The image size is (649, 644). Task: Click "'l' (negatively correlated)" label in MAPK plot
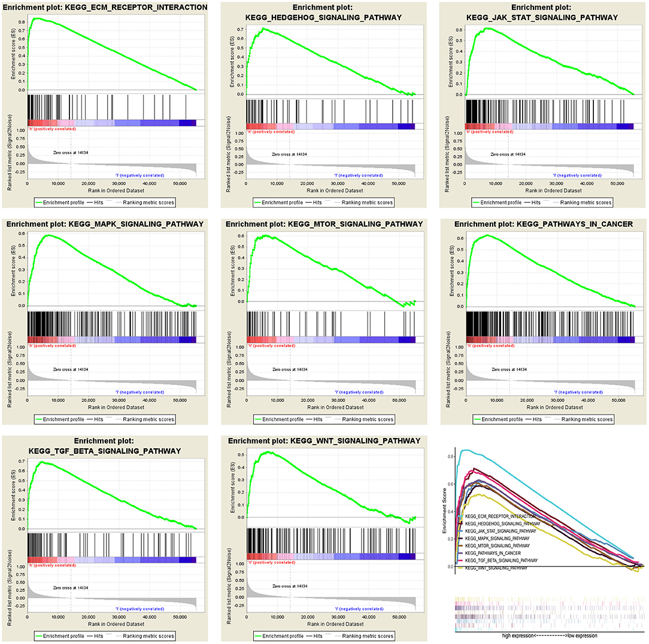pyautogui.click(x=140, y=393)
